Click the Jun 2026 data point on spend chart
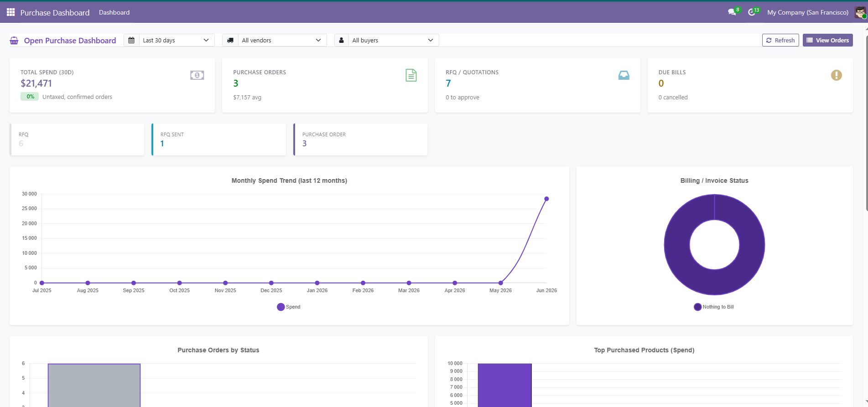The width and height of the screenshot is (868, 407). coord(546,199)
